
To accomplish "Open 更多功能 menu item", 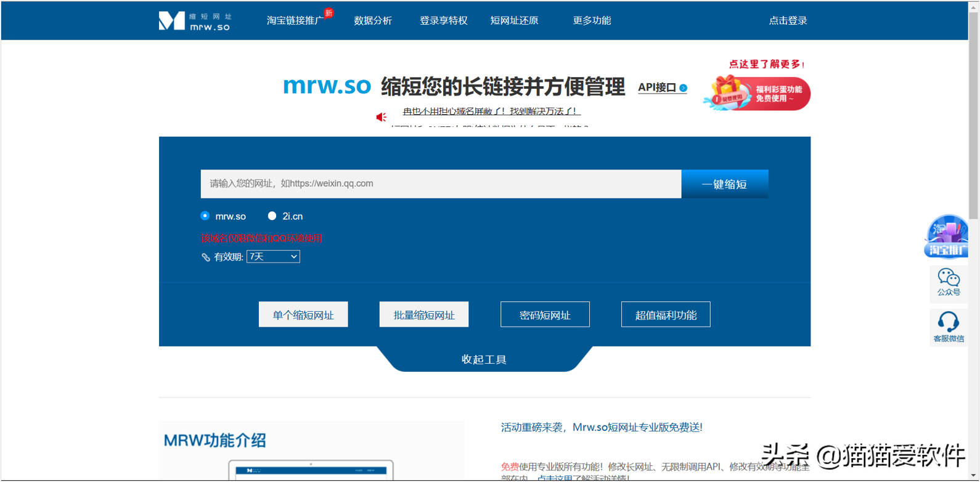I will click(592, 20).
